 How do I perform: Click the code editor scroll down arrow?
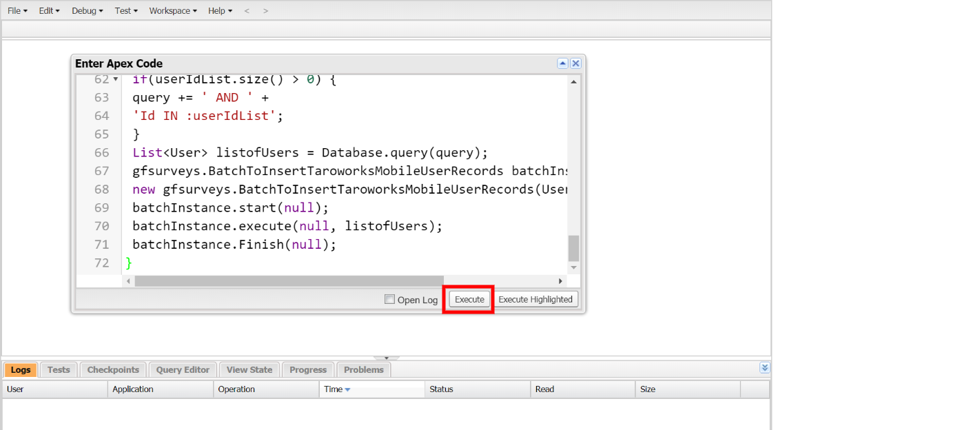[x=573, y=267]
